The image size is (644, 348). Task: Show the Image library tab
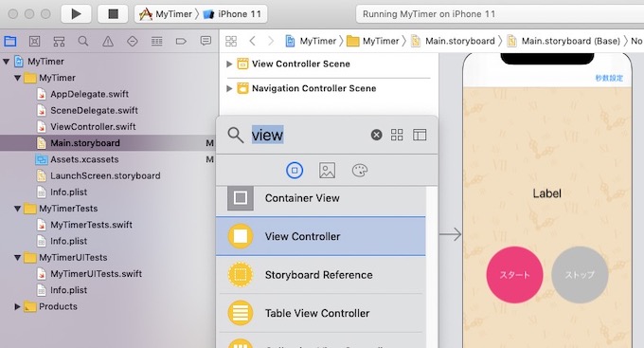327,171
